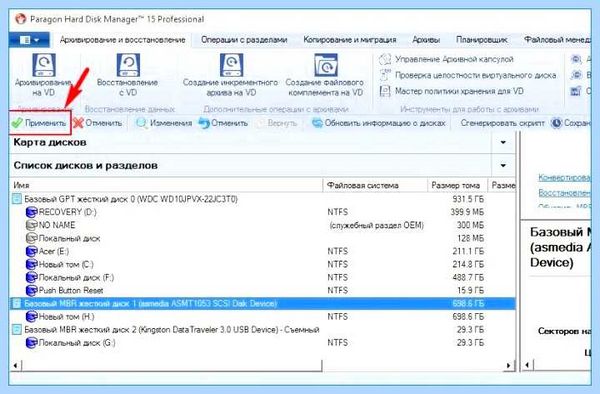Select the Push Button Reset partition icon
Image resolution: width=600 pixels, height=394 pixels.
pyautogui.click(x=31, y=290)
